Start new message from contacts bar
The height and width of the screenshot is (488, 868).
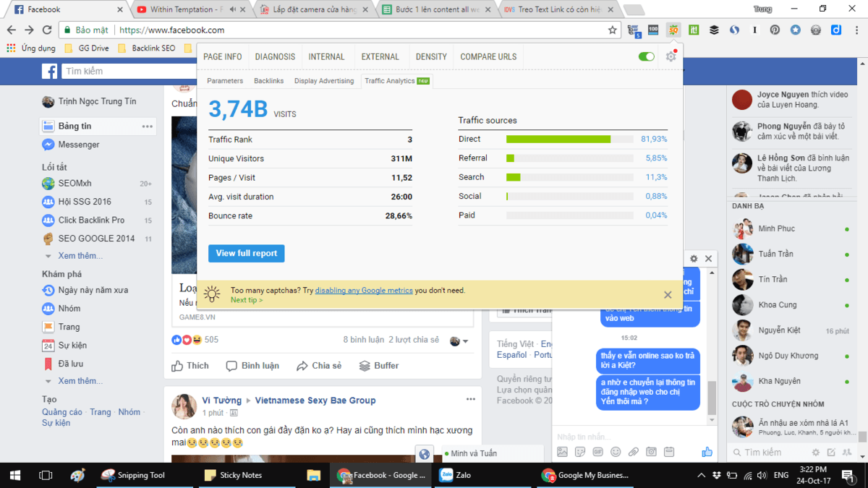tap(832, 453)
